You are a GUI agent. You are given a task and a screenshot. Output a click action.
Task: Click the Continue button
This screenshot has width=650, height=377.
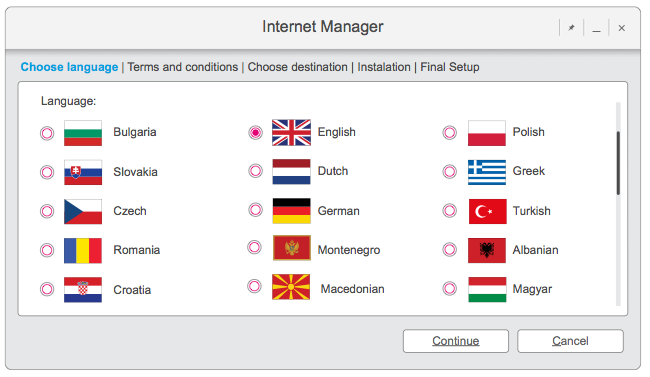tap(456, 341)
